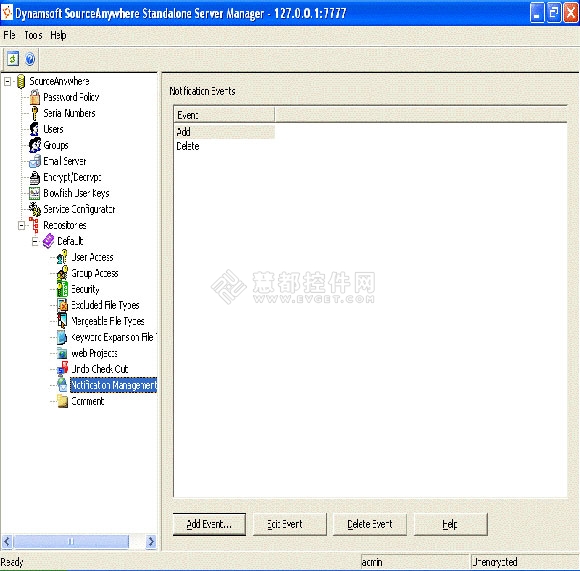580x571 pixels.
Task: Click the Edit Event button
Action: click(x=290, y=524)
